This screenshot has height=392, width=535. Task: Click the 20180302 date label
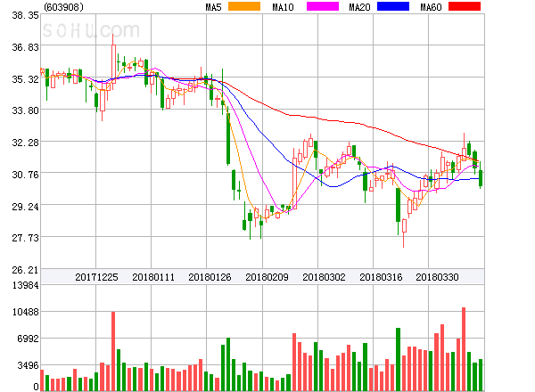pyautogui.click(x=324, y=277)
